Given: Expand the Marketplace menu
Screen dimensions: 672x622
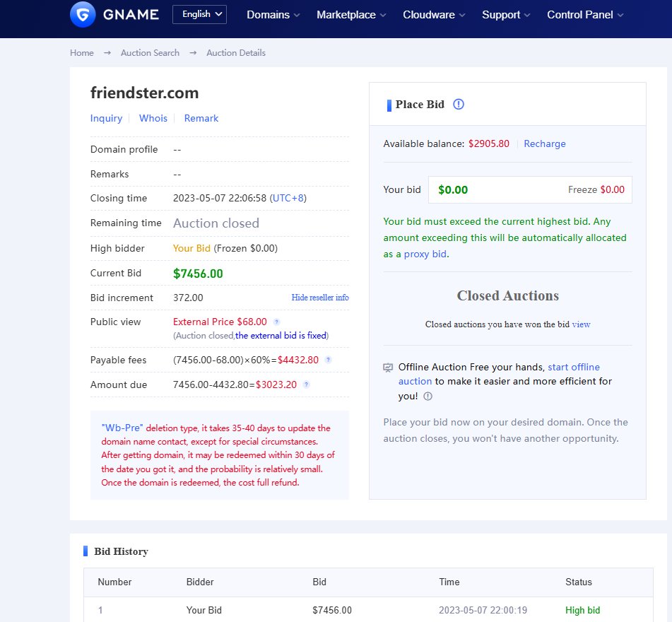Looking at the screenshot, I should point(351,15).
